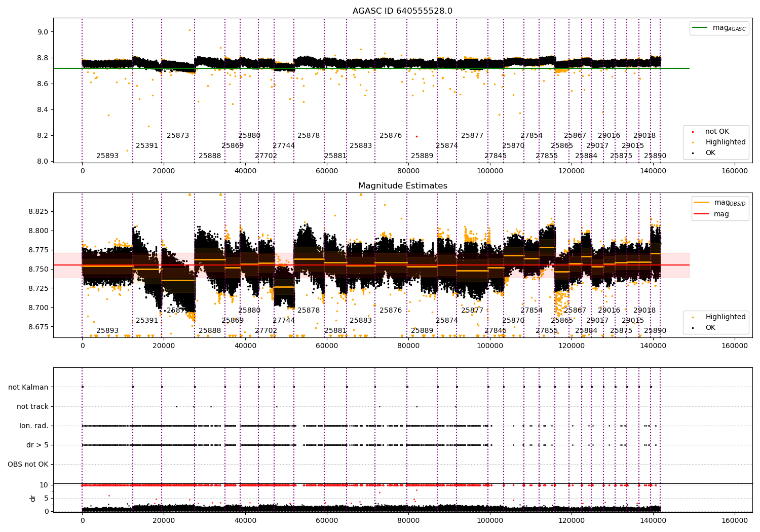This screenshot has width=760, height=532.
Task: Click the 'OBS not OK' axis label
Action: tap(28, 465)
